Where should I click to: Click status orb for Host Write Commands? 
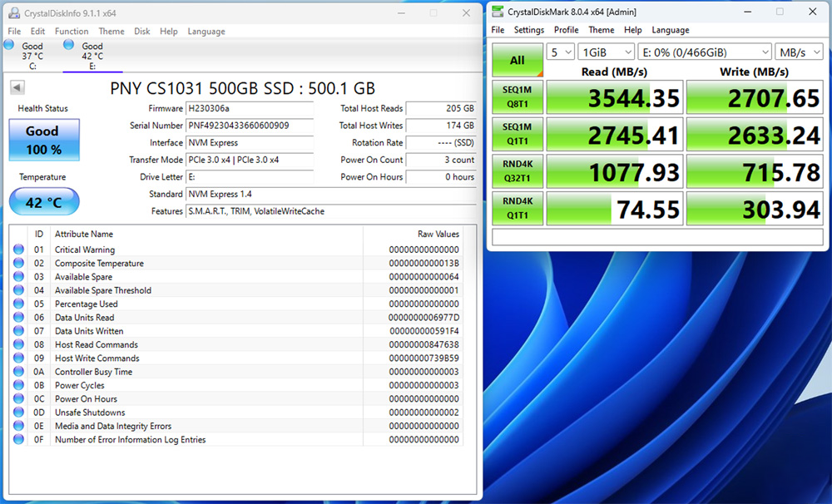[x=18, y=358]
